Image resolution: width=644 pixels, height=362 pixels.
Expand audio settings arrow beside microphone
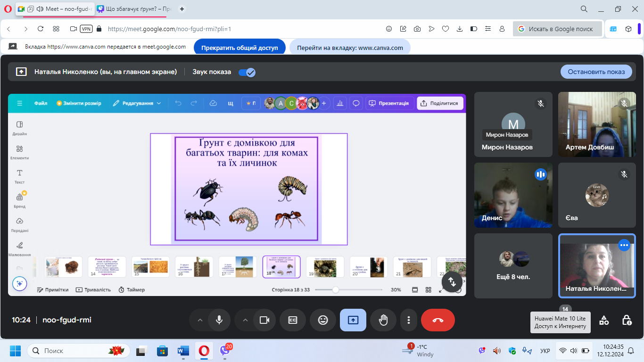click(x=200, y=320)
